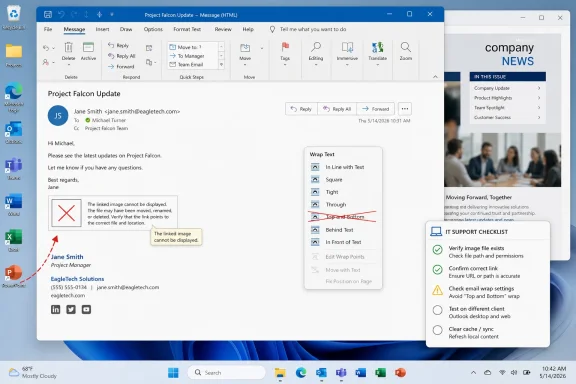Check the Test on different client circle
Image resolution: width=576 pixels, height=384 pixels.
point(437,310)
